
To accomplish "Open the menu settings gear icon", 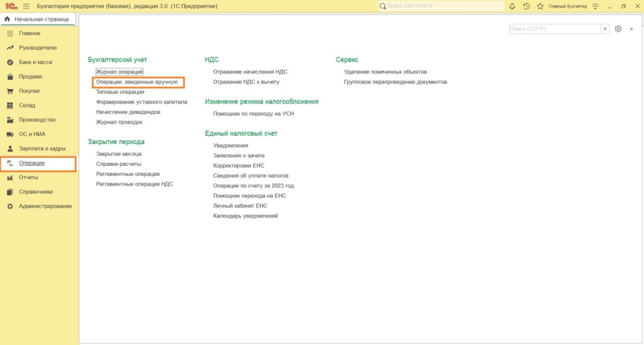I will 618,29.
